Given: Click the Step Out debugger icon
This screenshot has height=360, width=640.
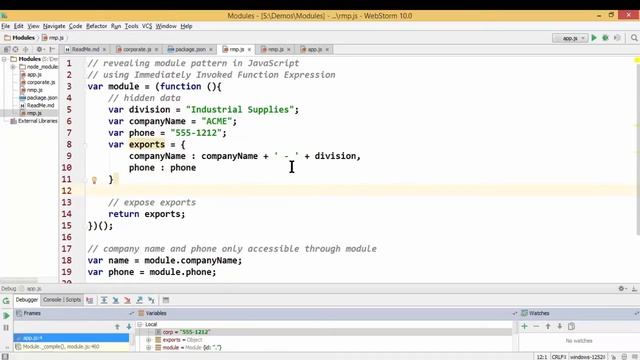Looking at the screenshot, I should 139,300.
